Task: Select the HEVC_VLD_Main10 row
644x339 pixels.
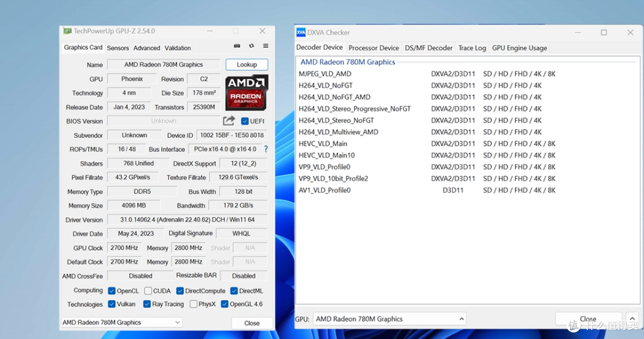Action: (x=427, y=155)
